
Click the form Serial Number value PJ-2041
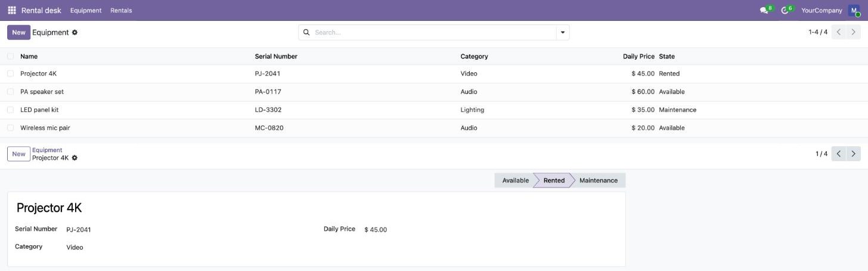[79, 230]
